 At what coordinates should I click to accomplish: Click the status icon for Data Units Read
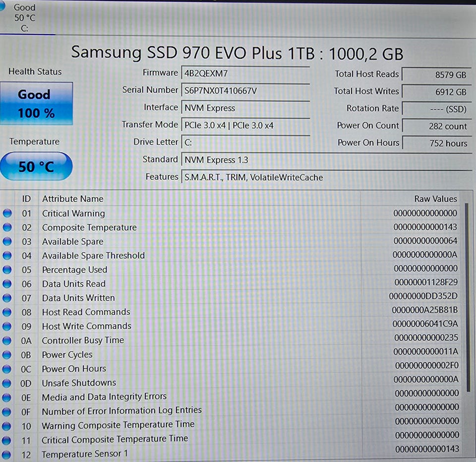(7, 284)
